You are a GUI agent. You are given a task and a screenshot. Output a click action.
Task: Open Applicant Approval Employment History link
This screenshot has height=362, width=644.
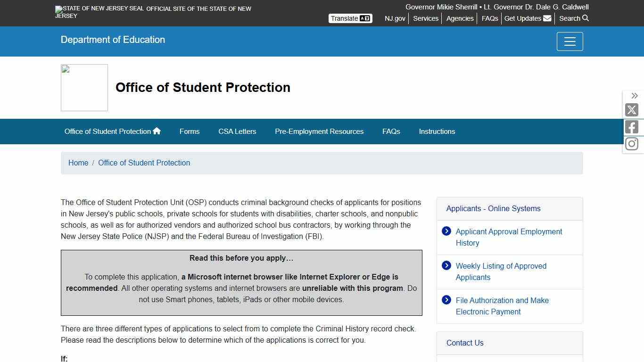click(x=509, y=237)
